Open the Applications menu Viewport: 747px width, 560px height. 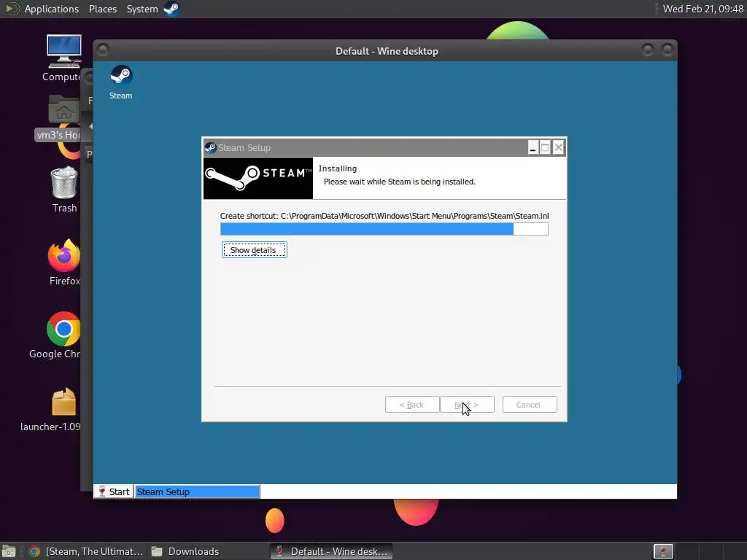tap(52, 9)
